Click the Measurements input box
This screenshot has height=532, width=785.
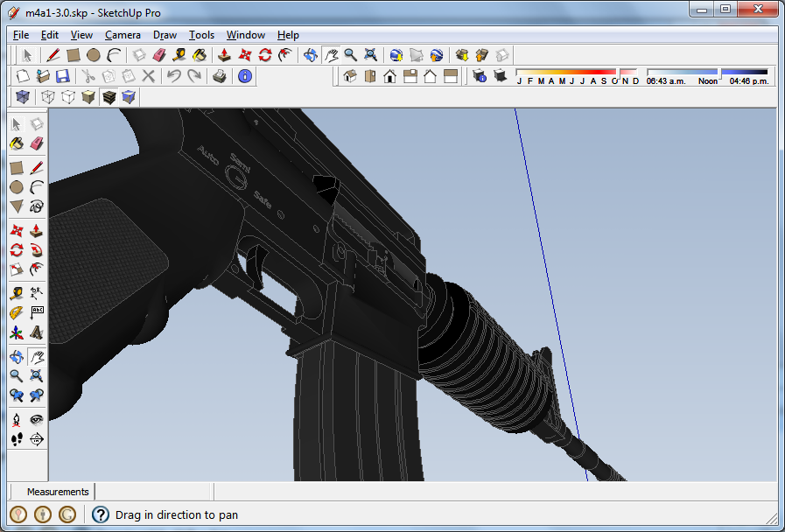click(x=154, y=492)
